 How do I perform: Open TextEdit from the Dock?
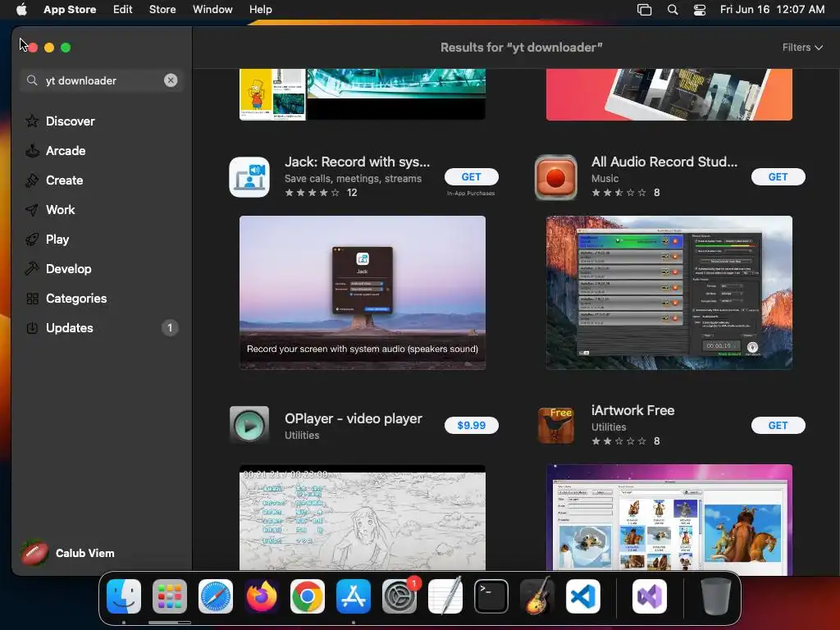pyautogui.click(x=445, y=596)
